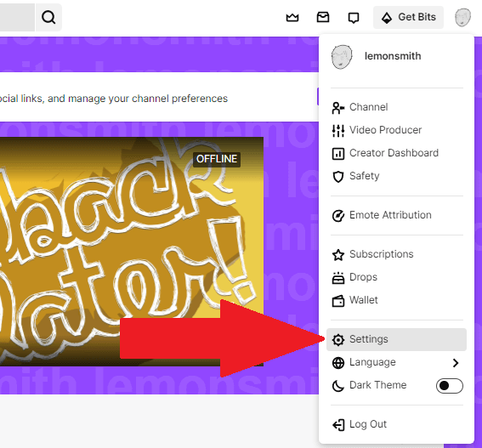This screenshot has height=448, width=482.
Task: Click the Safety shield icon
Action: pyautogui.click(x=338, y=177)
